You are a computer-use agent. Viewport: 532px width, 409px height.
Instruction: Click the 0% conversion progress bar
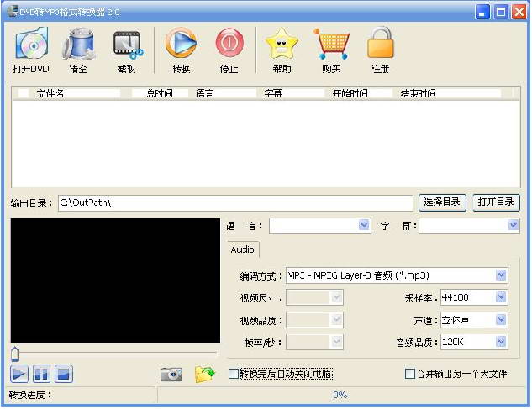coord(340,395)
